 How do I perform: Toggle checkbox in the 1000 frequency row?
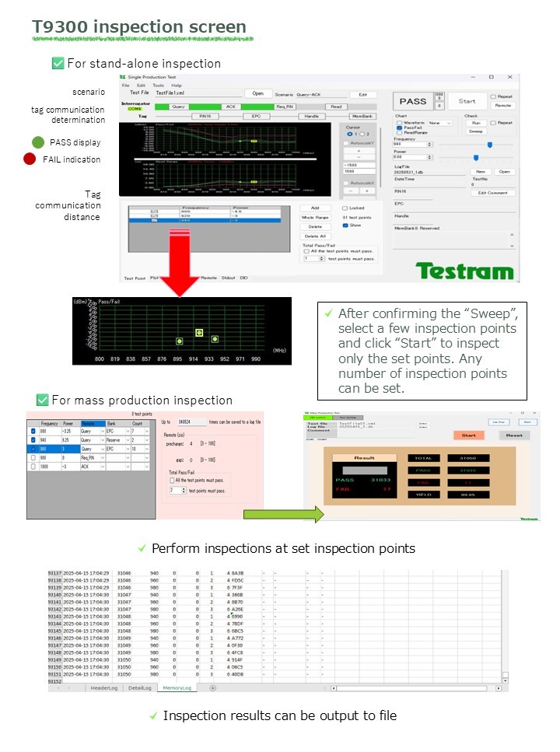click(x=33, y=466)
